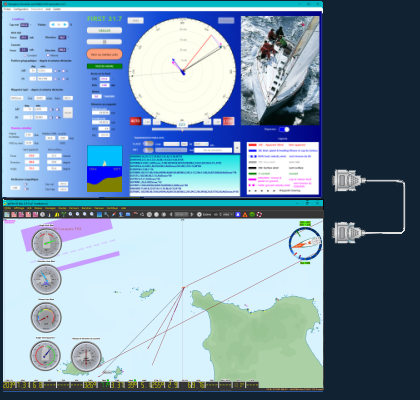Click the blue anchor icon in chart toolbar

238,214
